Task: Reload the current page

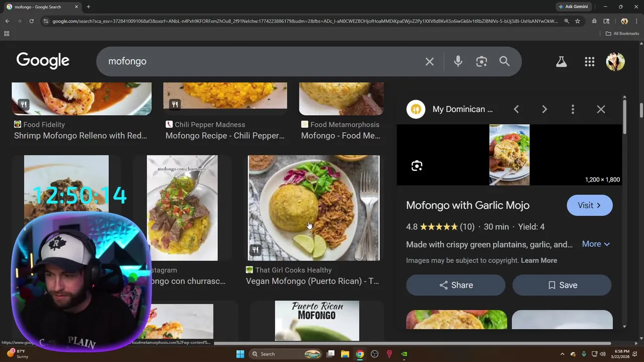Action: 31,21
